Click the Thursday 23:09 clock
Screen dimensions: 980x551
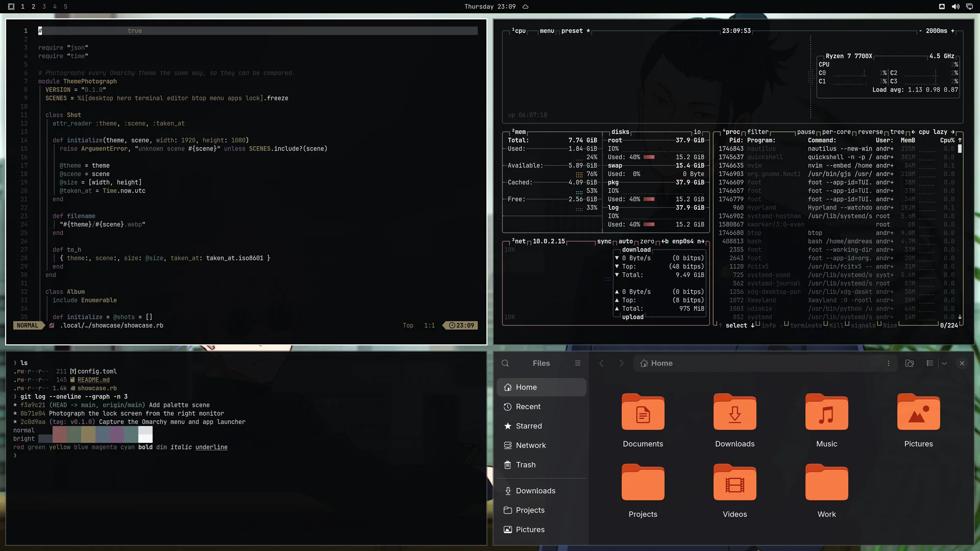[x=490, y=7]
